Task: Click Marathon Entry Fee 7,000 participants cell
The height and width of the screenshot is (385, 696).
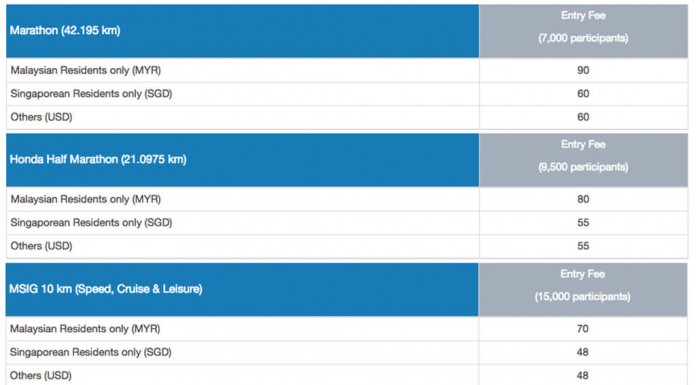Action: [x=583, y=31]
